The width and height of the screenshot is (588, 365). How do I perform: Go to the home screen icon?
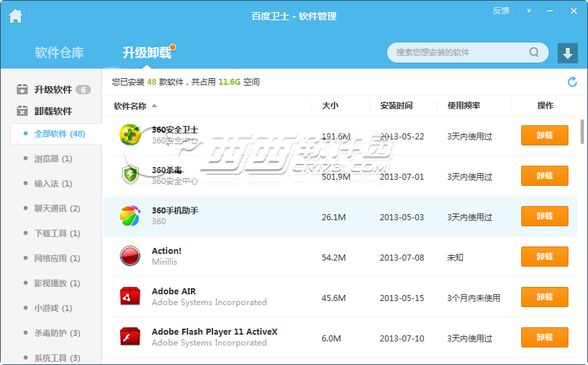coord(16,16)
